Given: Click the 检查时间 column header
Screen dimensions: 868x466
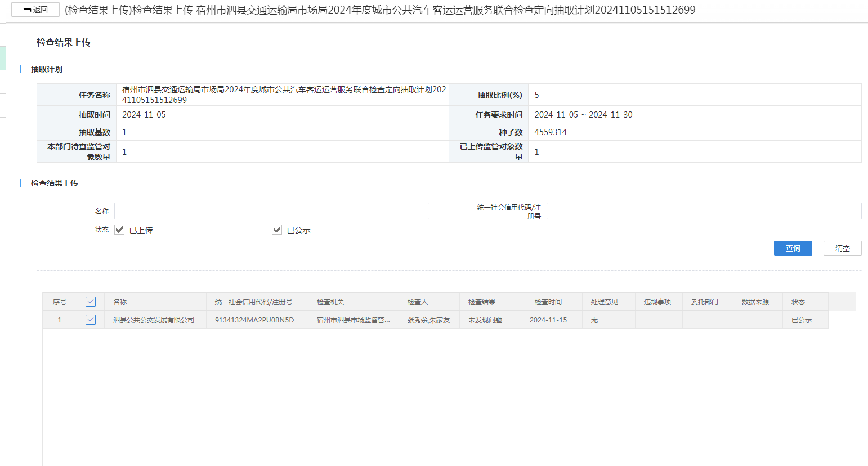Looking at the screenshot, I should [x=548, y=302].
